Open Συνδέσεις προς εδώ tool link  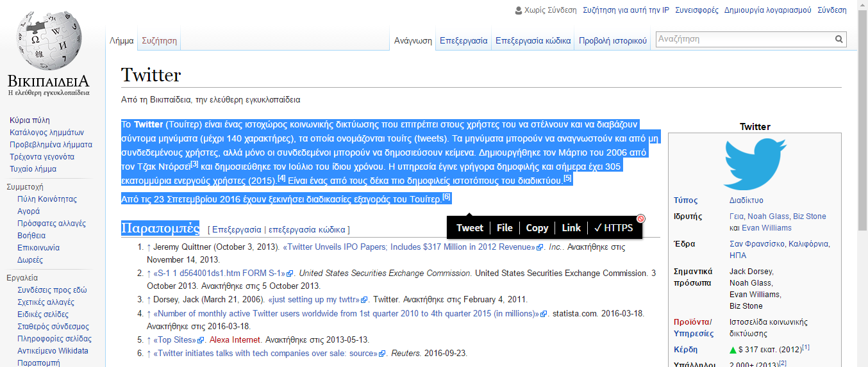52,290
